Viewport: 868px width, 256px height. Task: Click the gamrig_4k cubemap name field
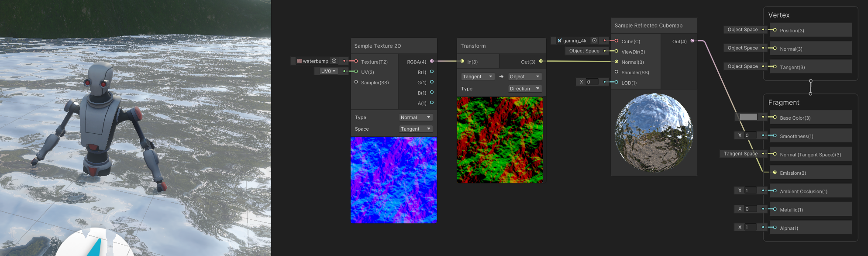[575, 41]
